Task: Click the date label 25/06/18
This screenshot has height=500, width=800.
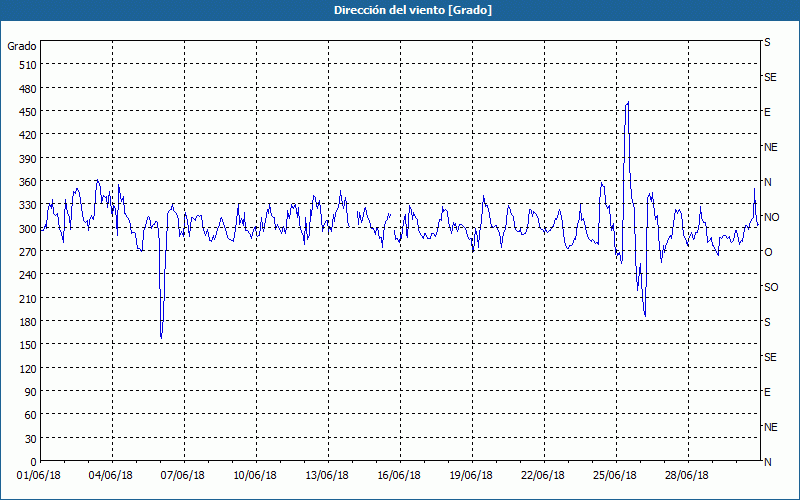Action: pyautogui.click(x=615, y=476)
